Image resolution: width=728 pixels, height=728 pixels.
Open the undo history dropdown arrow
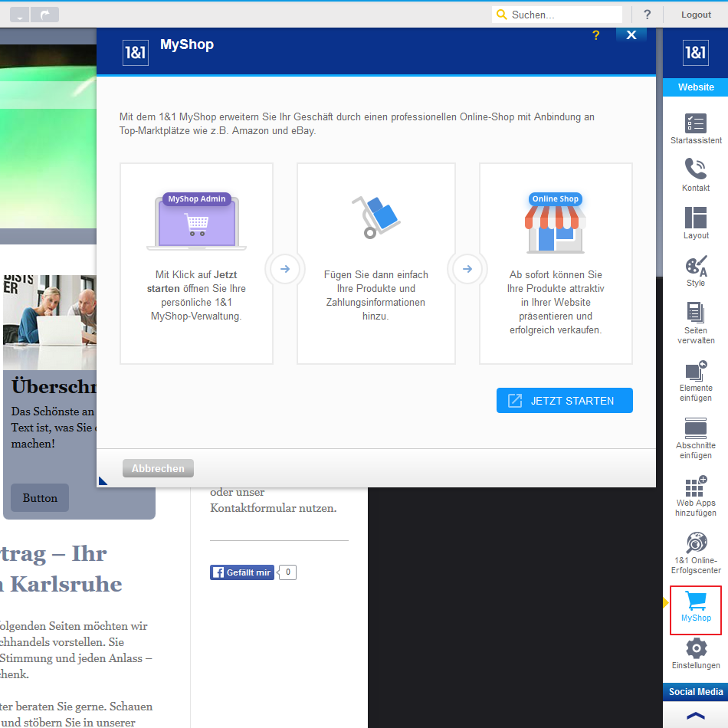point(19,15)
